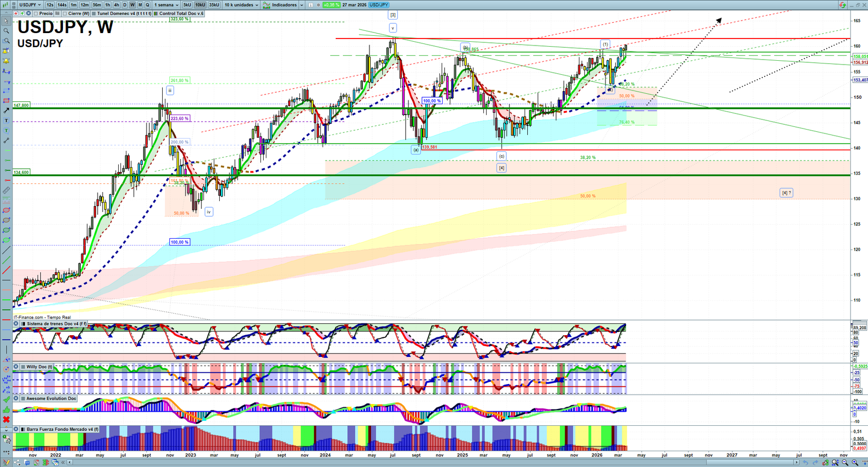The image size is (868, 467).
Task: Close the Willy Doc indicator panel
Action: click(x=16, y=367)
